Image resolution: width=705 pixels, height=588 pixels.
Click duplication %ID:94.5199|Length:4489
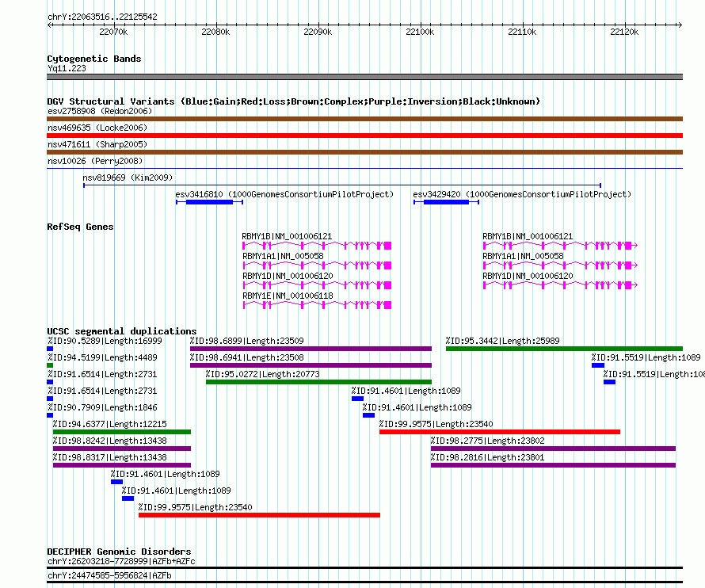(x=102, y=357)
